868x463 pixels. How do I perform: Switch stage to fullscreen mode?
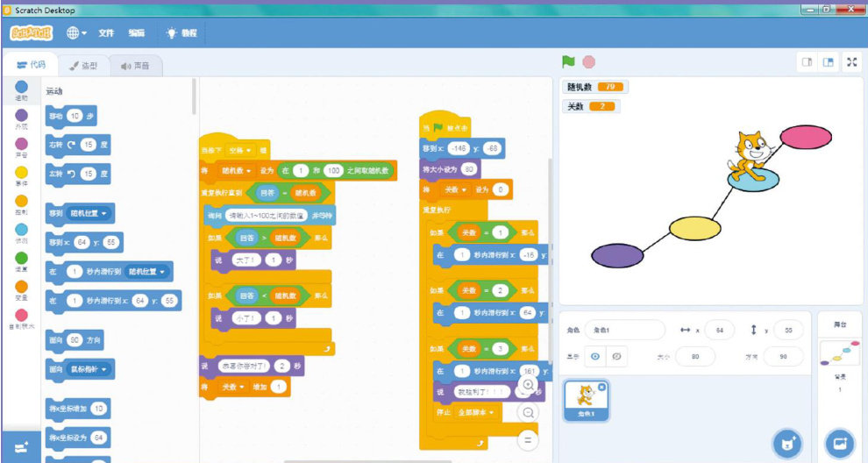(x=850, y=62)
